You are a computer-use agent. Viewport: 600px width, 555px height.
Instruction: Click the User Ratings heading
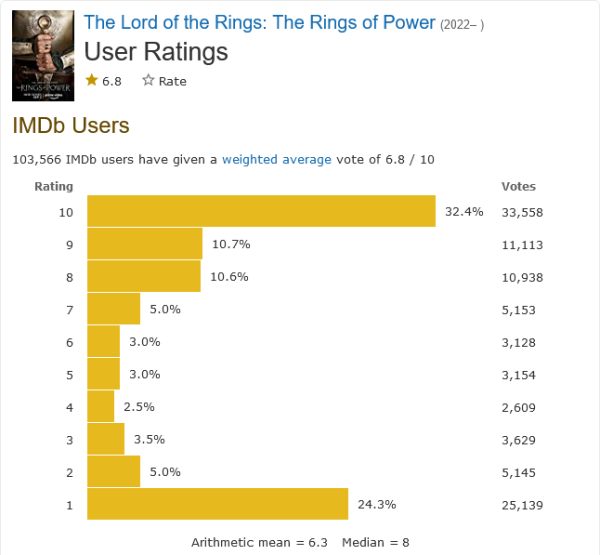pyautogui.click(x=156, y=52)
